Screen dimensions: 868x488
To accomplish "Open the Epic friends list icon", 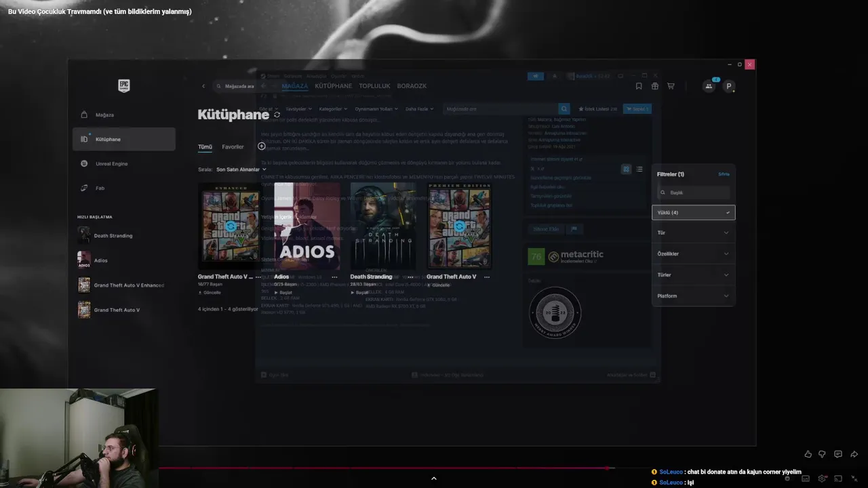I will pos(709,86).
